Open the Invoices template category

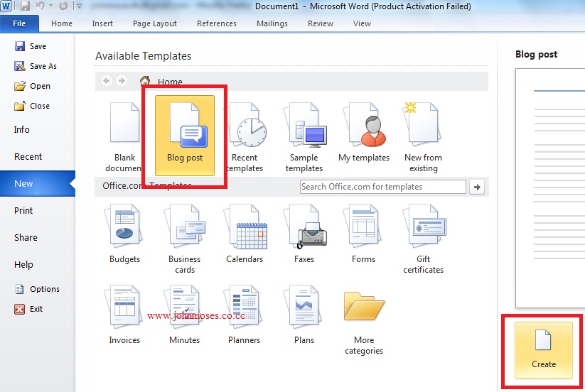pyautogui.click(x=124, y=315)
